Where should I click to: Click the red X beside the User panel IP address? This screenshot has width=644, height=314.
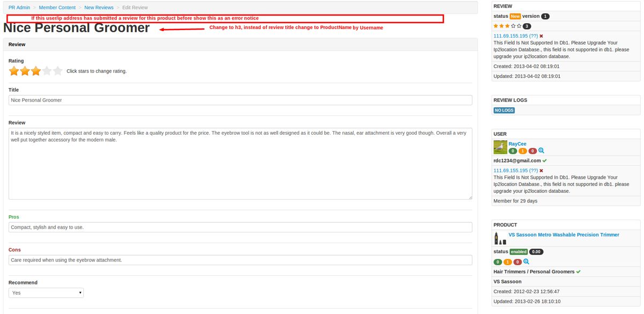[541, 171]
